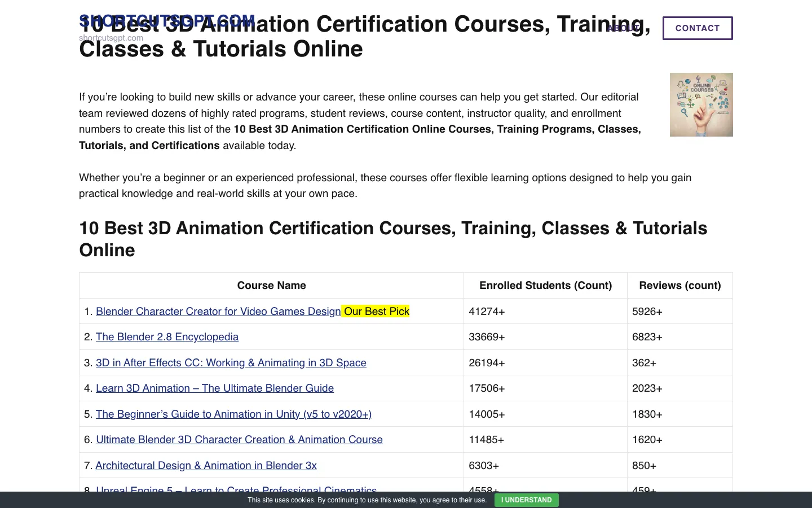
Task: Open the SHORTCUTSGPT.COM site logo link
Action: 167,21
